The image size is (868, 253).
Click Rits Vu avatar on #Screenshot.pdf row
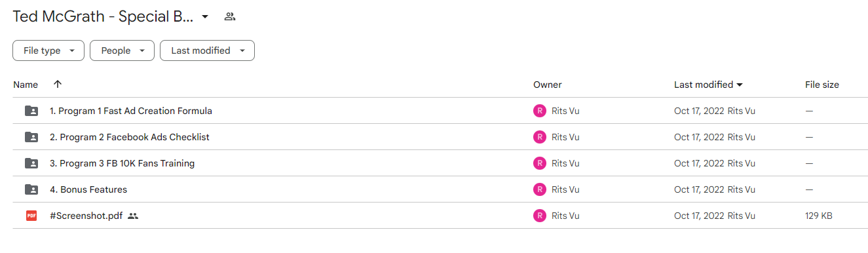pyautogui.click(x=540, y=216)
